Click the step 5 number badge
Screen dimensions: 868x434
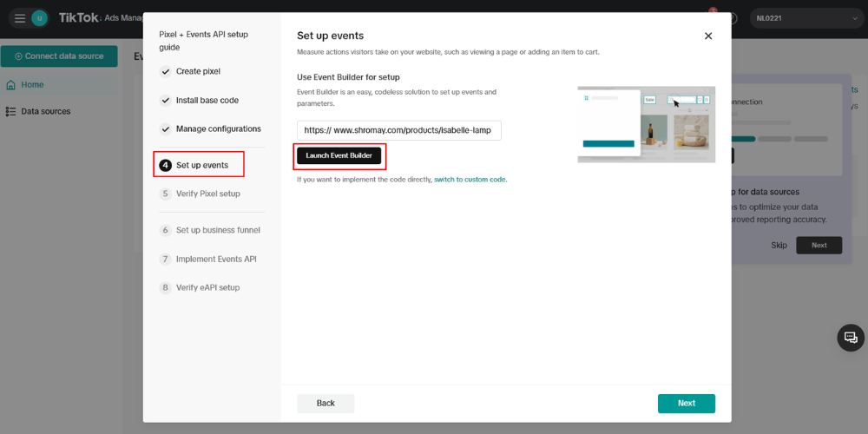tap(165, 194)
